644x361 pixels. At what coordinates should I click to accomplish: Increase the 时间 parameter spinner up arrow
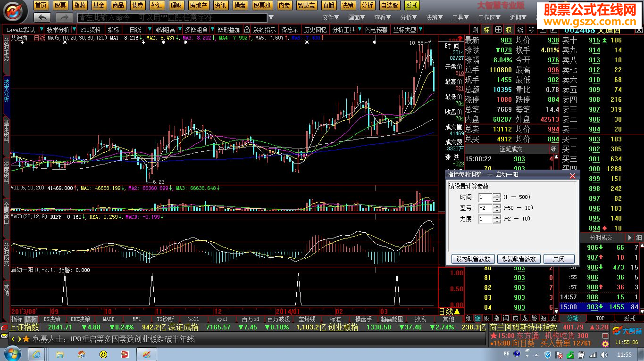click(x=496, y=195)
